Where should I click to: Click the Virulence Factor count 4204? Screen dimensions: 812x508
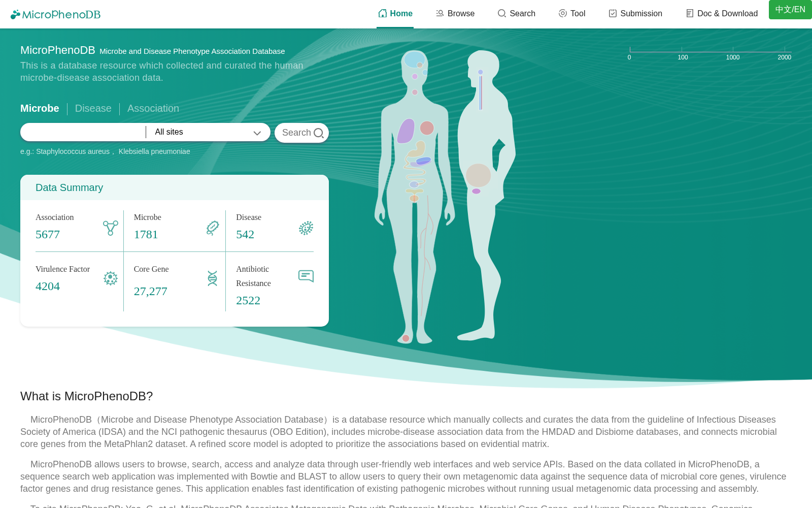pyautogui.click(x=48, y=286)
